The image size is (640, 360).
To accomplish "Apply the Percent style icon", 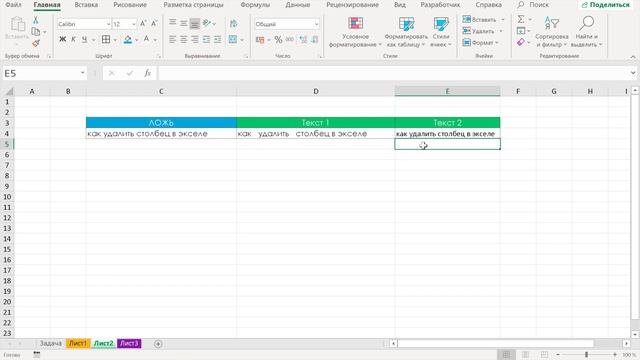I will (278, 40).
